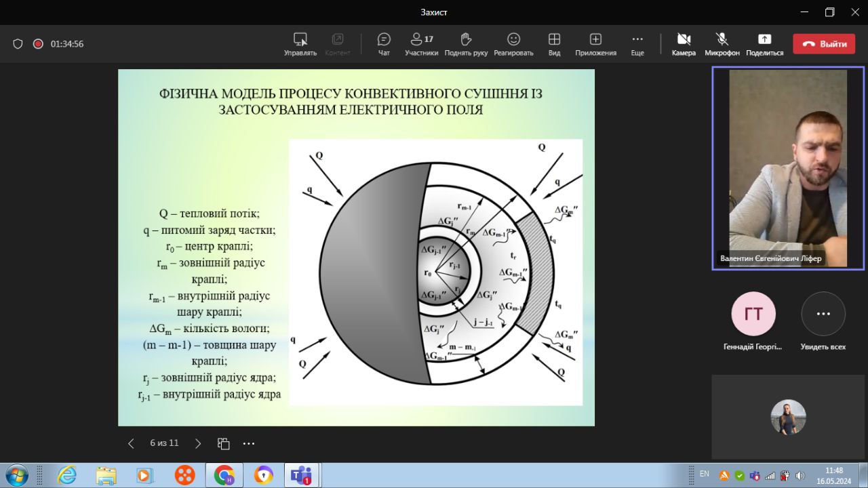This screenshot has height=488, width=868.
Task: Open Chrome from the taskbar
Action: [224, 475]
